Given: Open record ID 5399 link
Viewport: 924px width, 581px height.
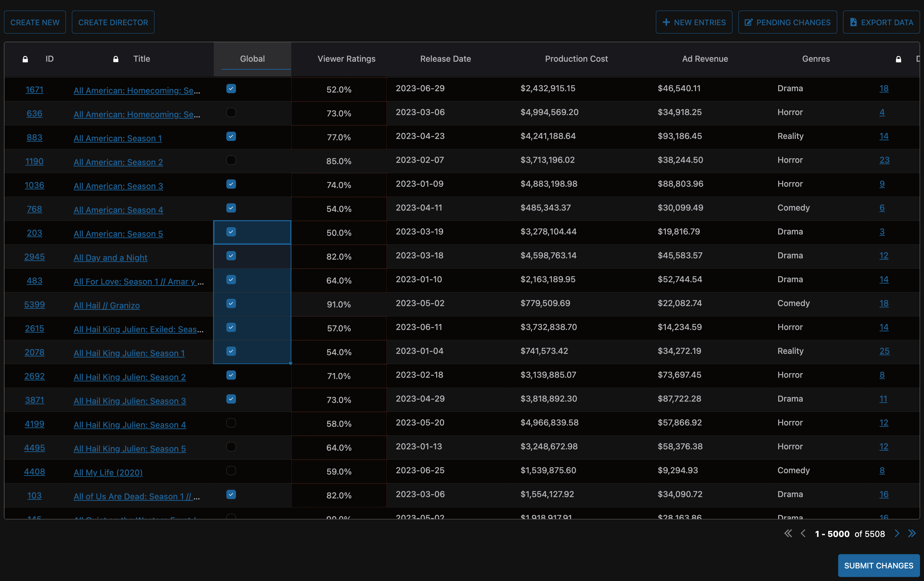Looking at the screenshot, I should [34, 304].
